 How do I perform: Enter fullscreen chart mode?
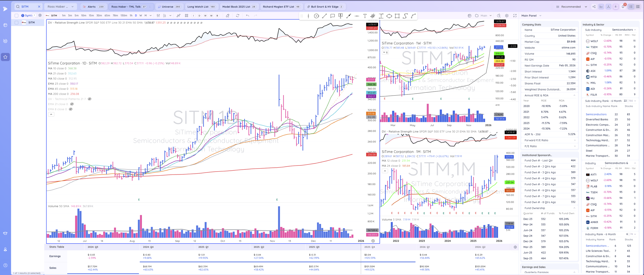[x=515, y=16]
